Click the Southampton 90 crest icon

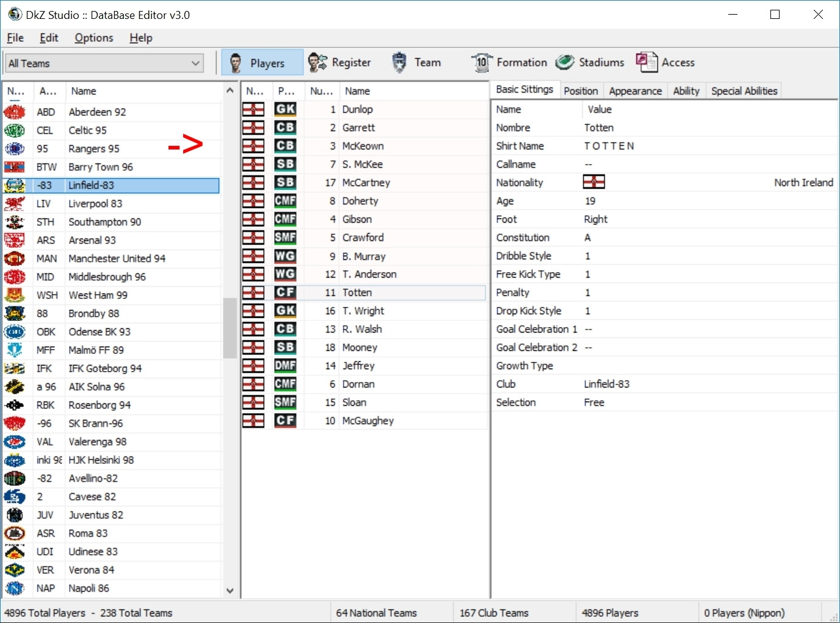pos(15,222)
